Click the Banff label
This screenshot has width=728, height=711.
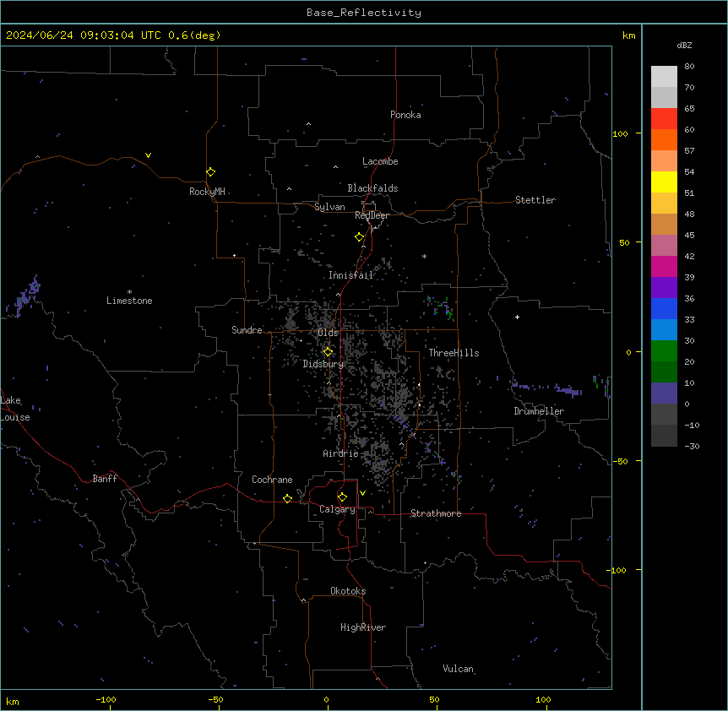(x=105, y=479)
